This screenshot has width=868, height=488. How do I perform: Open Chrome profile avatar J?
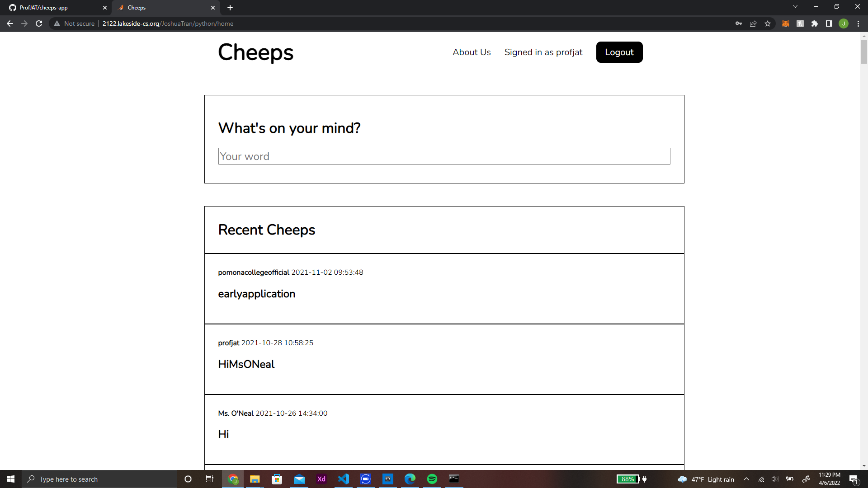[844, 23]
